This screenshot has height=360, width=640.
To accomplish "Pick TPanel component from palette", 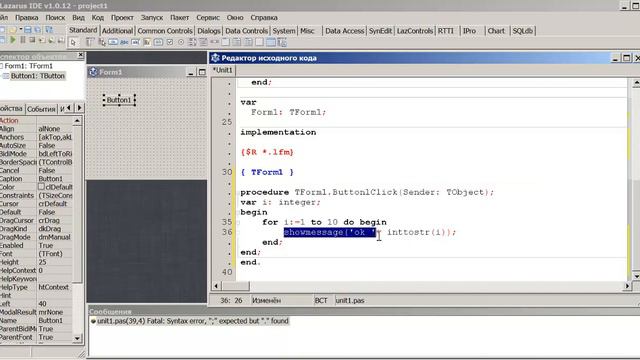I will (259, 42).
